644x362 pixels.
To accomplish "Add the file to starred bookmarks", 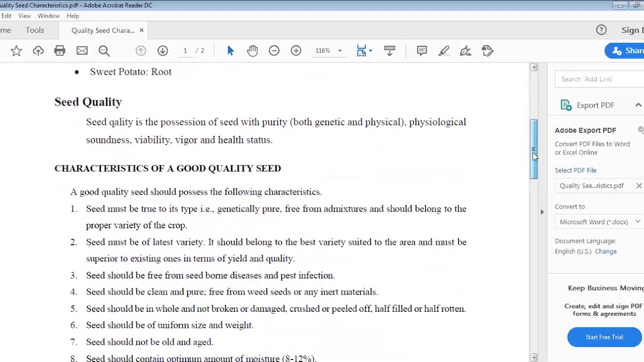I will click(16, 51).
